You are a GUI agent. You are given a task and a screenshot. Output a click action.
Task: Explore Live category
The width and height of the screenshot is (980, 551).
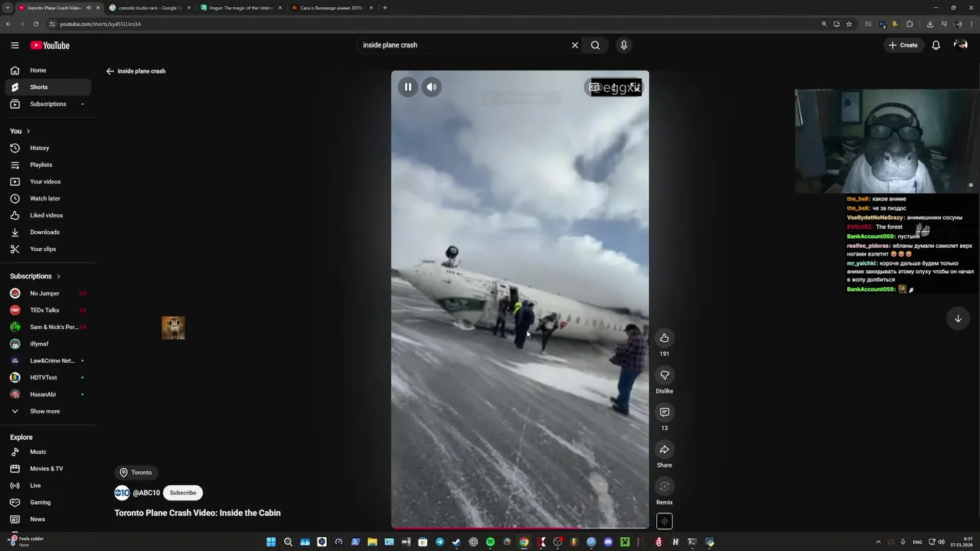point(48,485)
